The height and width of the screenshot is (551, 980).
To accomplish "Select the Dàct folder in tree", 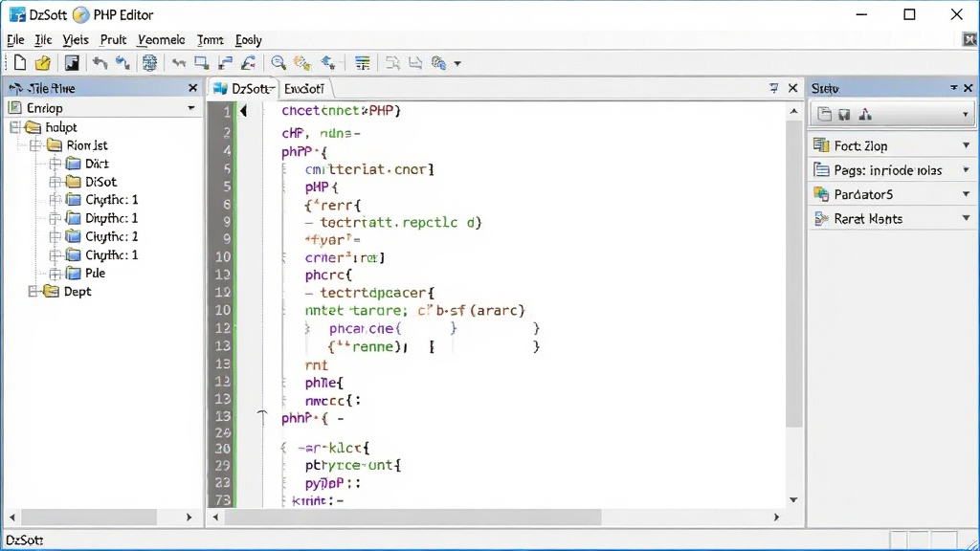I will click(97, 164).
